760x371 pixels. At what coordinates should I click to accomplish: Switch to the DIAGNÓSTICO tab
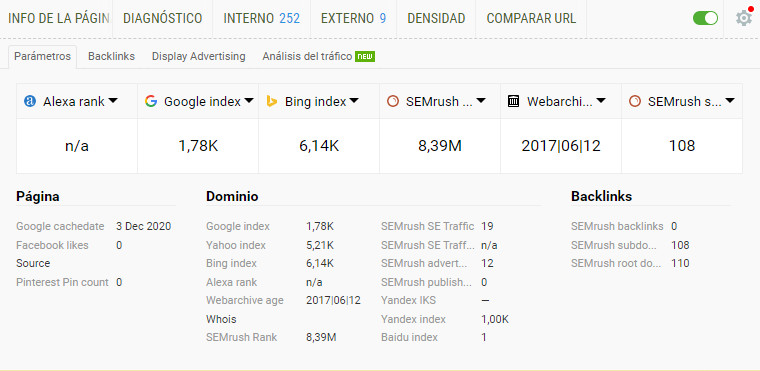(162, 18)
